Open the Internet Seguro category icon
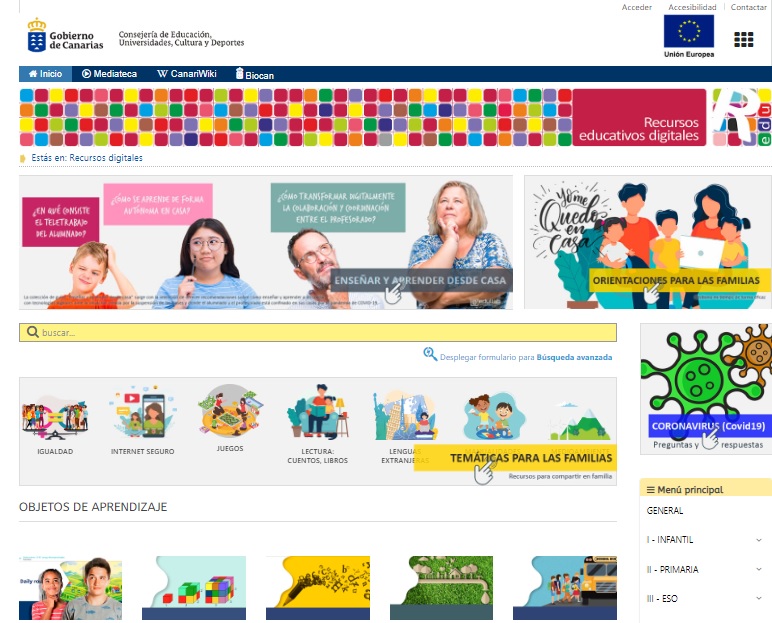The image size is (772, 623). 142,413
